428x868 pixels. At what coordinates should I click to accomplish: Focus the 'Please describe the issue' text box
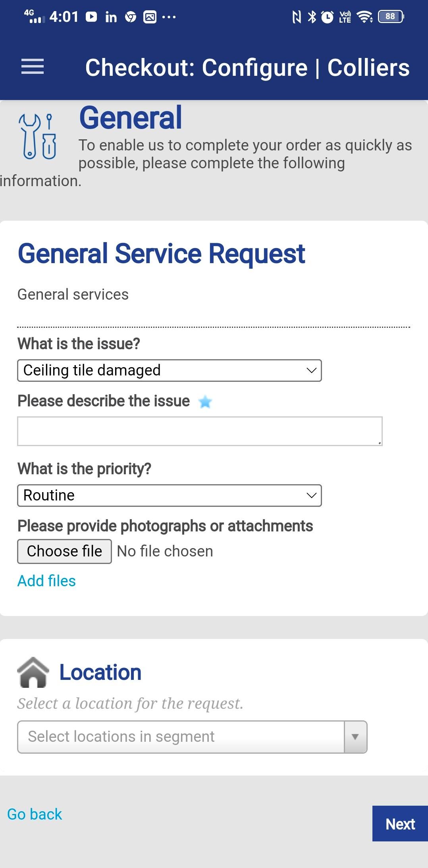point(200,431)
